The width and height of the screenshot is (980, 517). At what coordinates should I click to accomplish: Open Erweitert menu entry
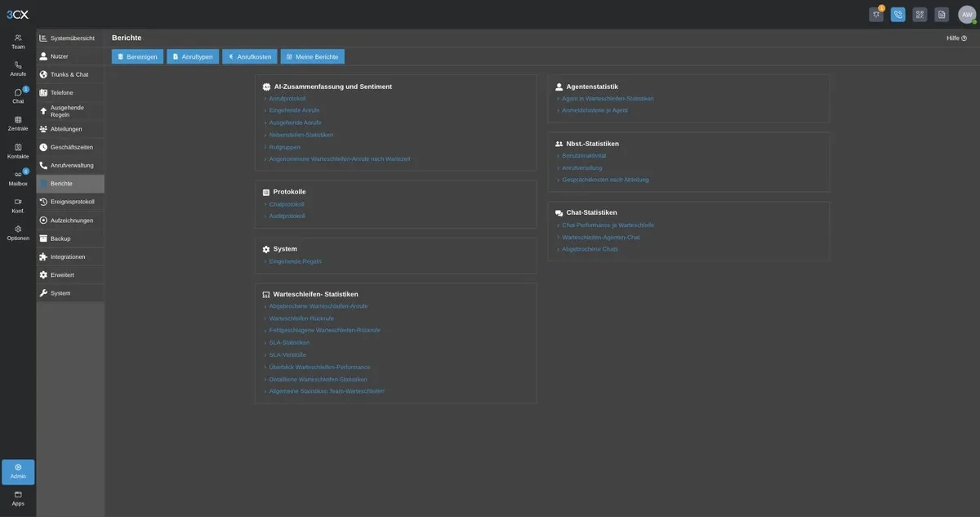click(70, 274)
